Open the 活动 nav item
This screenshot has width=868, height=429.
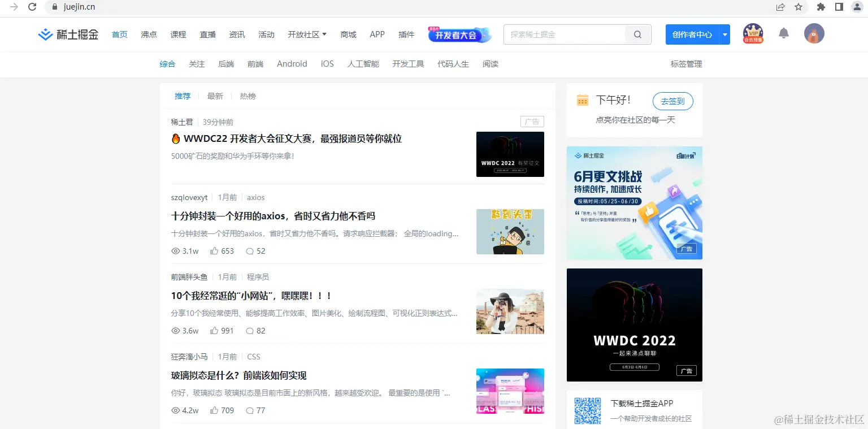point(267,34)
